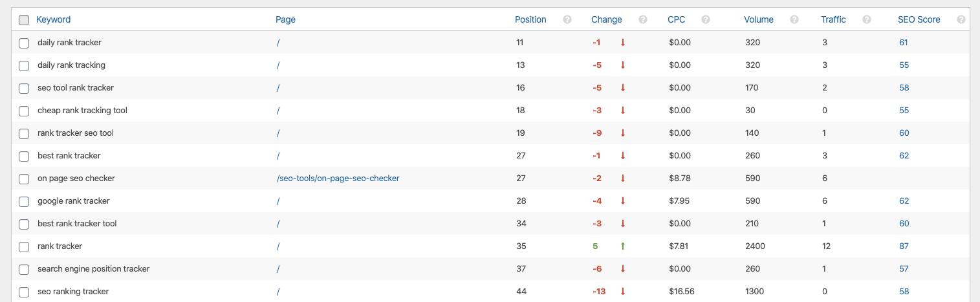This screenshot has height=302, width=980.
Task: Check the box for daily rank tracker
Action: point(24,43)
